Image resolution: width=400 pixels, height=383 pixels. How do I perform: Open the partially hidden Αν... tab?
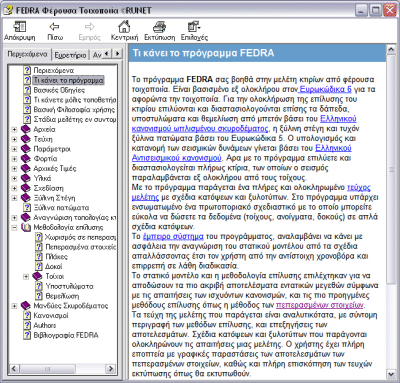click(96, 55)
